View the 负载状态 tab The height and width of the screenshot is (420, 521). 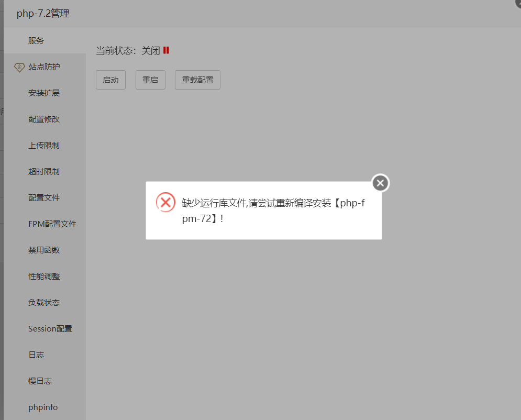coord(45,303)
